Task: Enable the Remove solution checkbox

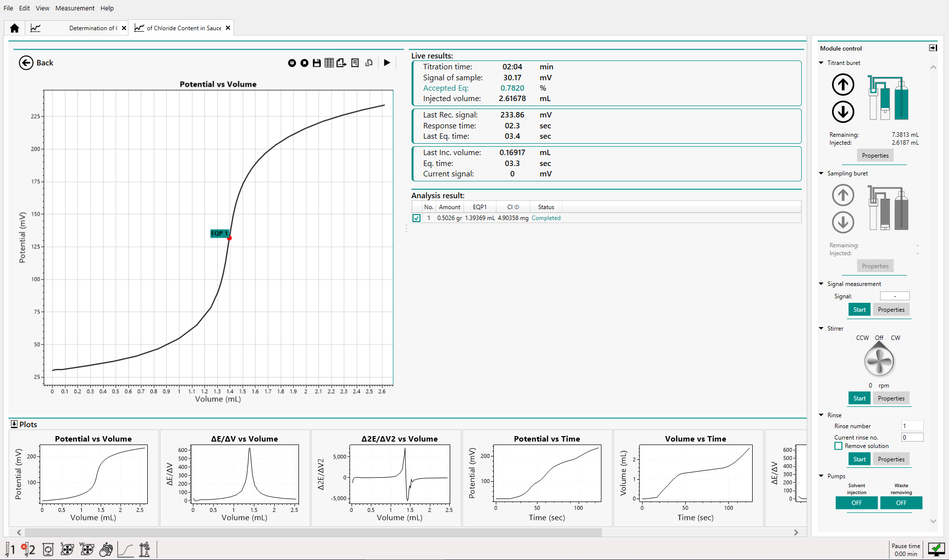Action: pos(838,446)
